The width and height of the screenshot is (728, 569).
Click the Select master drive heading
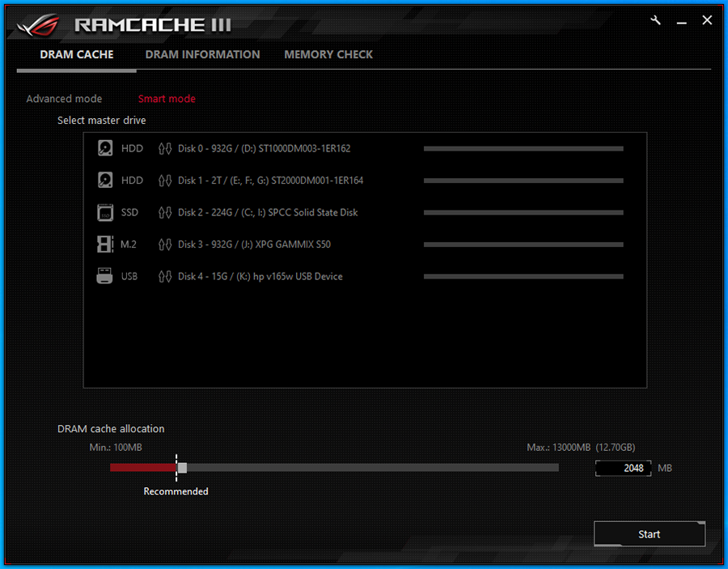click(102, 121)
